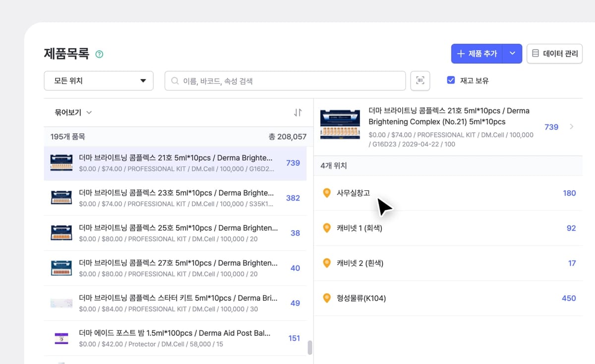Click thumbnail of 에이드 포스트 밤 product

(x=61, y=338)
